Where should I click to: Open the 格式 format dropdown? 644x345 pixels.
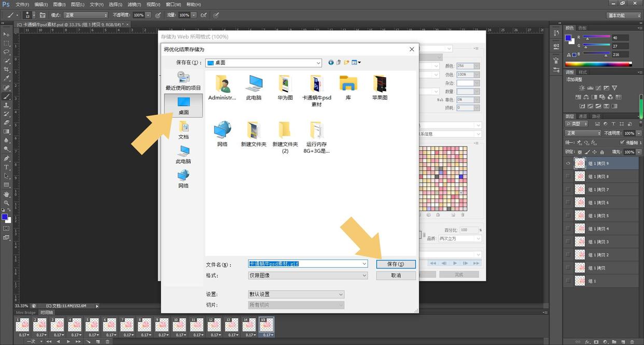[364, 276]
